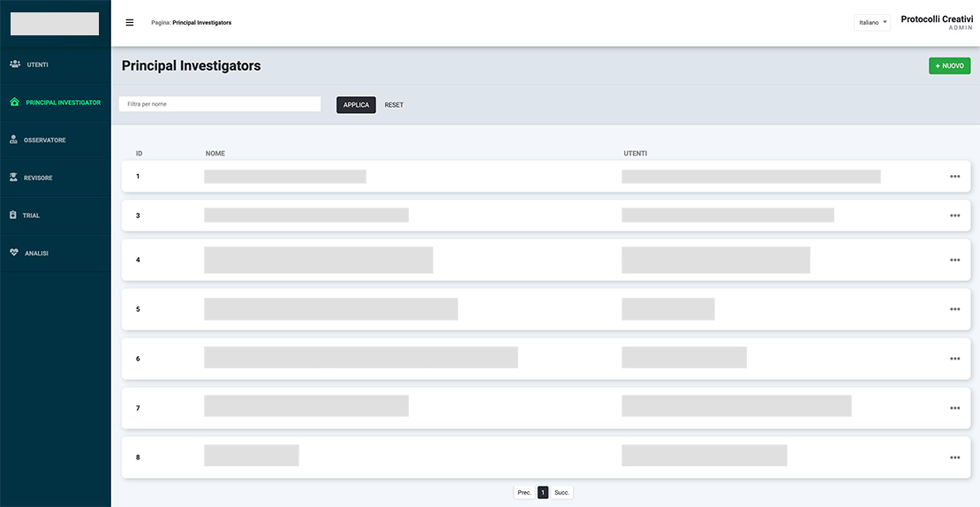Open the three-dot menu for row ID 6
The width and height of the screenshot is (980, 507).
point(954,359)
